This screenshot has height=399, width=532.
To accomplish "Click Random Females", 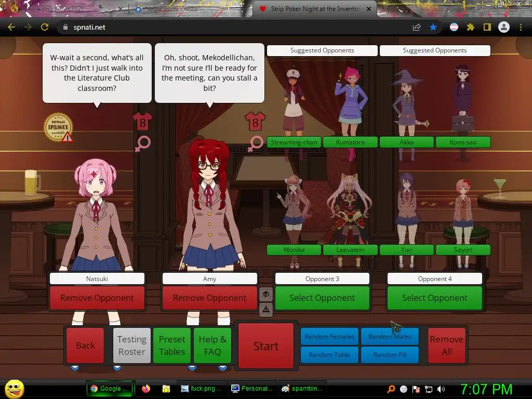I will 329,336.
